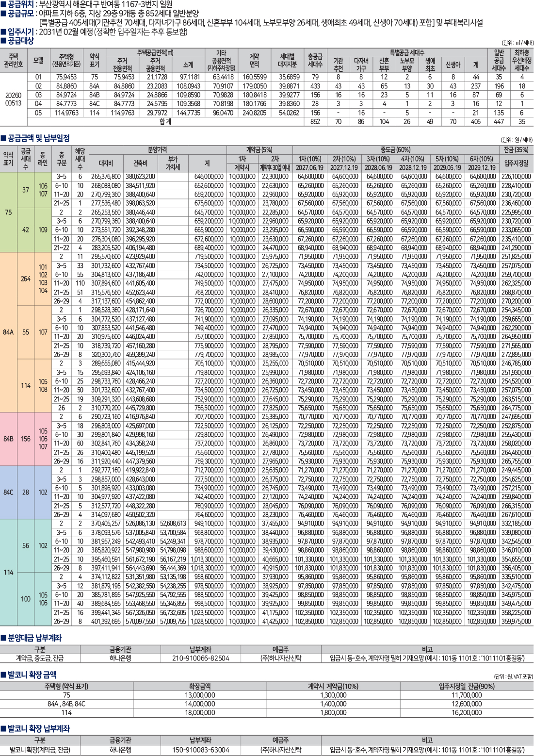The image size is (534, 756).
Task: Click the '입주지정일' column header
Action: coord(516,163)
